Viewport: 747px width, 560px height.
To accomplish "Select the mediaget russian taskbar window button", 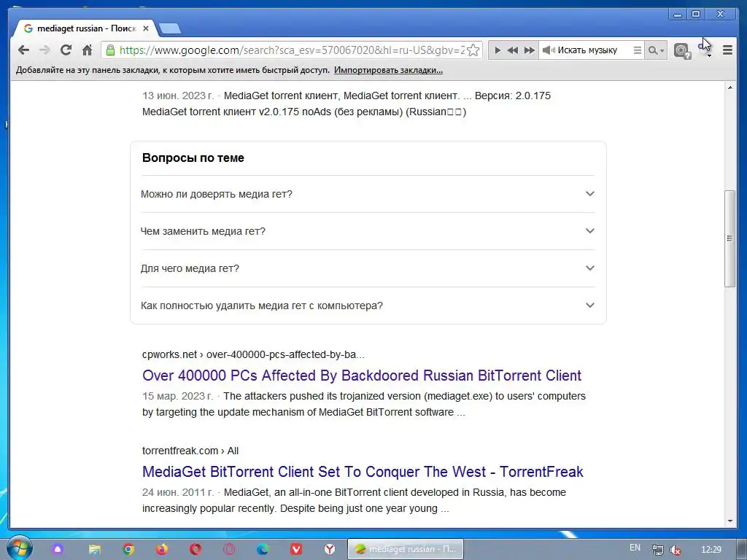I will (x=406, y=549).
